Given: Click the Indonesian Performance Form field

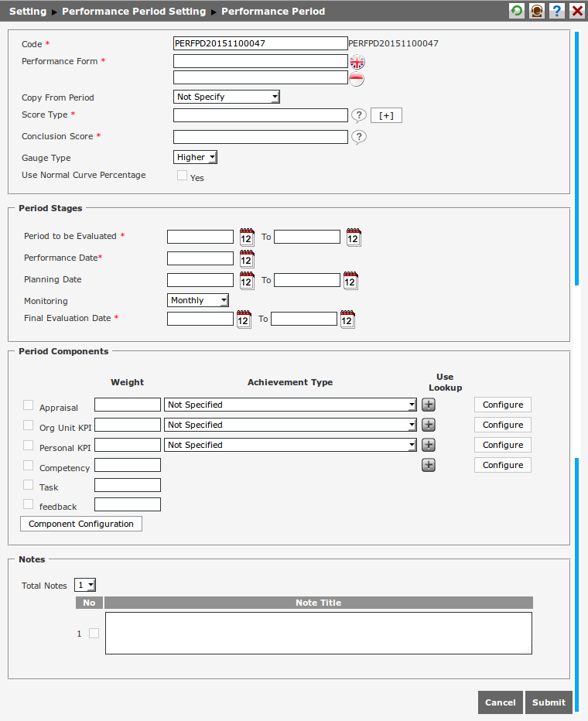Looking at the screenshot, I should (x=260, y=77).
